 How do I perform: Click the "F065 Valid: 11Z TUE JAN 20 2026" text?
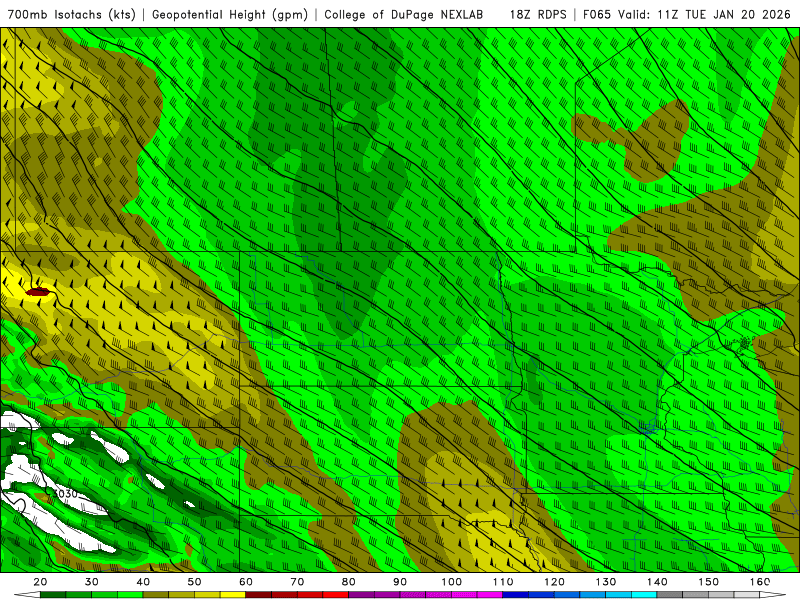[x=687, y=14]
